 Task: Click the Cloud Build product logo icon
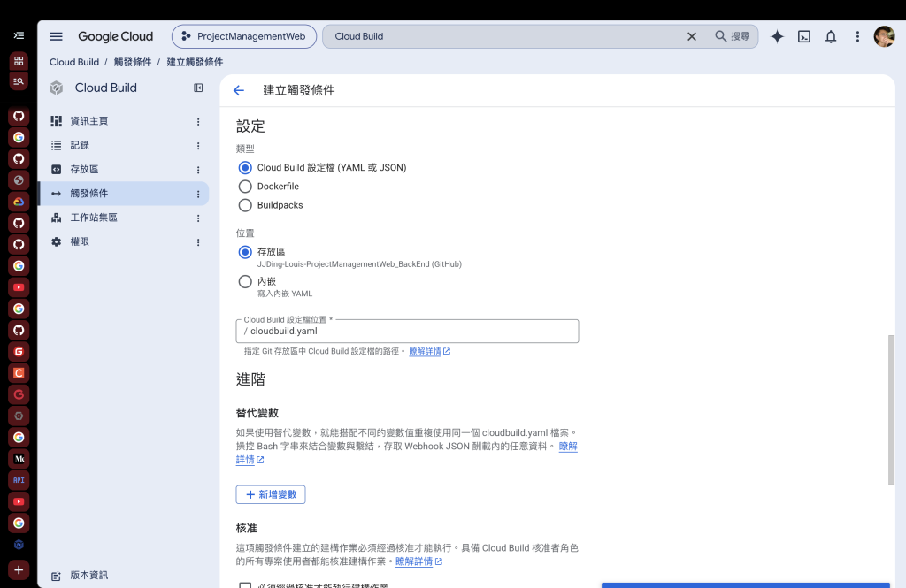56,88
